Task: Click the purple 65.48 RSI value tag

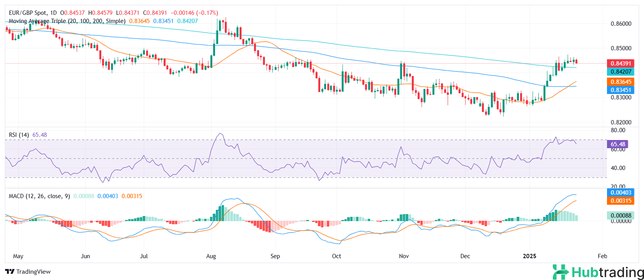Action: point(618,144)
